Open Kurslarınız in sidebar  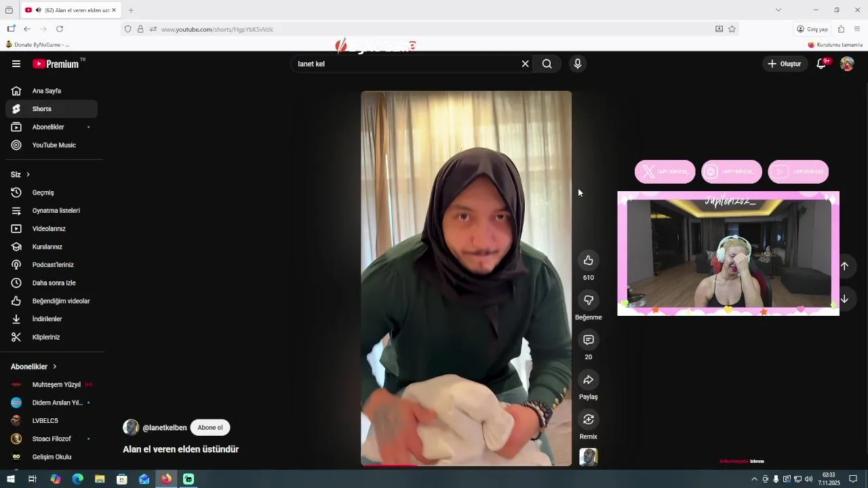52,247
